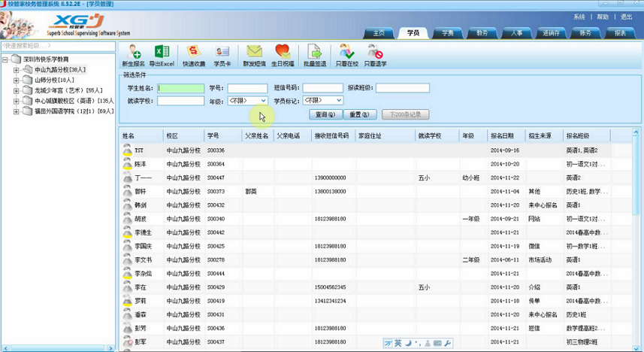Sort by the 招生来源 column header
The width and height of the screenshot is (644, 352).
[545, 135]
